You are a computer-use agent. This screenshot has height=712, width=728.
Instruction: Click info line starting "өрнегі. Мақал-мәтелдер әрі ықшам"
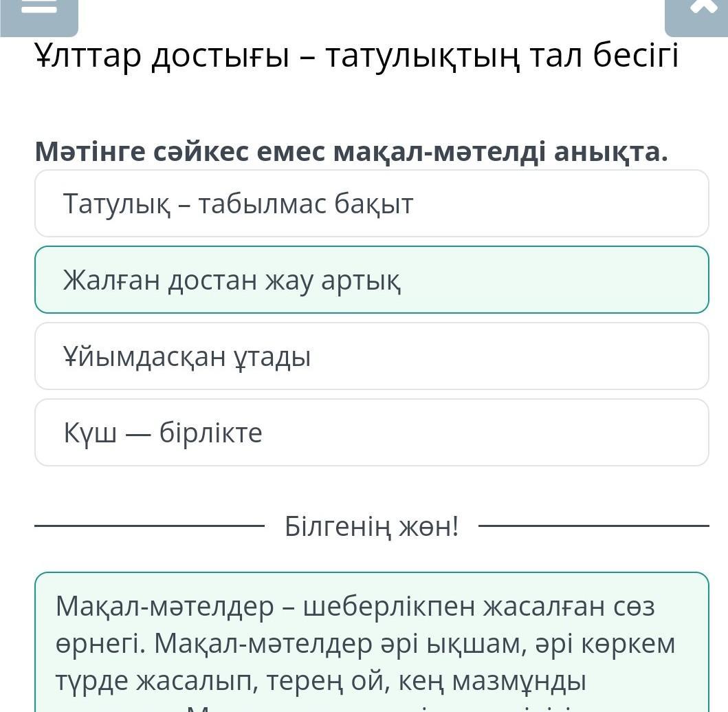(365, 644)
